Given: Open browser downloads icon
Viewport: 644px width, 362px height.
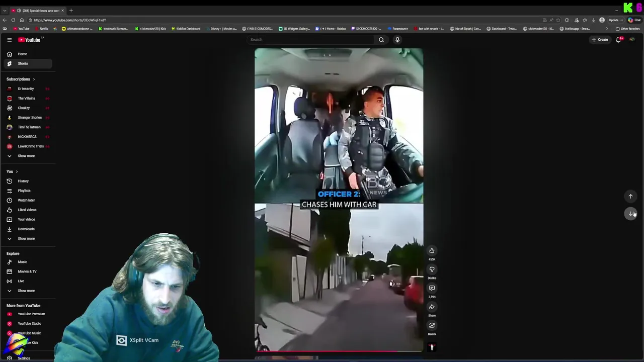Looking at the screenshot, I should (593, 20).
